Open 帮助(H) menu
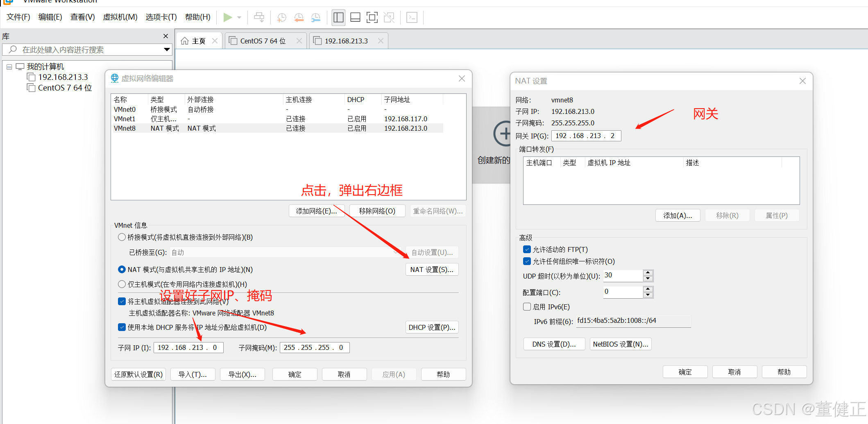 pyautogui.click(x=197, y=17)
